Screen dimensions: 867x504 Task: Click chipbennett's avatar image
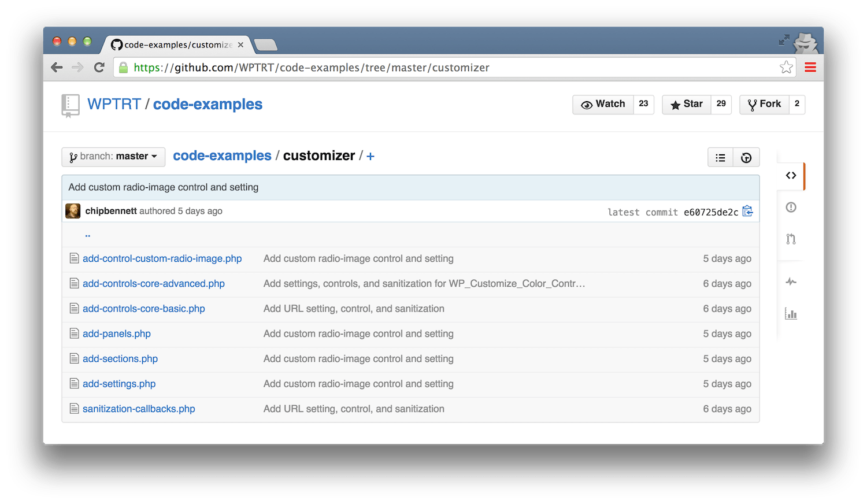[73, 211]
